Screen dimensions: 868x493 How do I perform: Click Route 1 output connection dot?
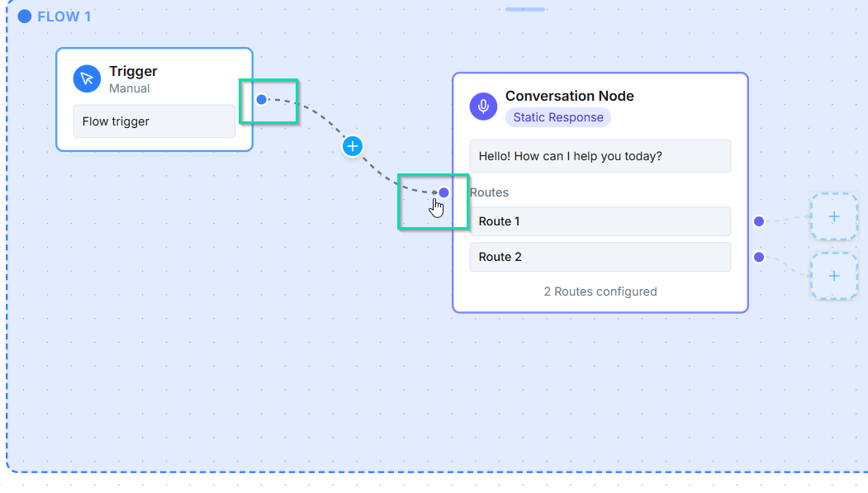[x=758, y=221]
